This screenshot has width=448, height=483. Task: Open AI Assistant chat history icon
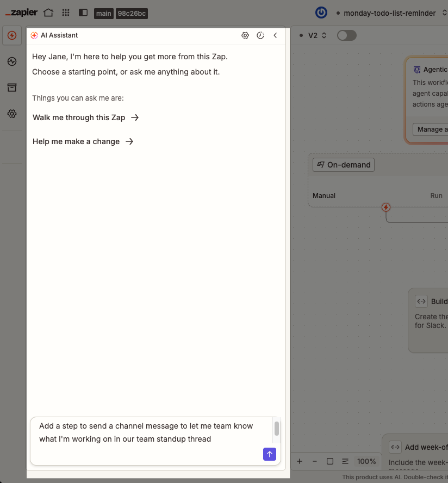point(260,35)
